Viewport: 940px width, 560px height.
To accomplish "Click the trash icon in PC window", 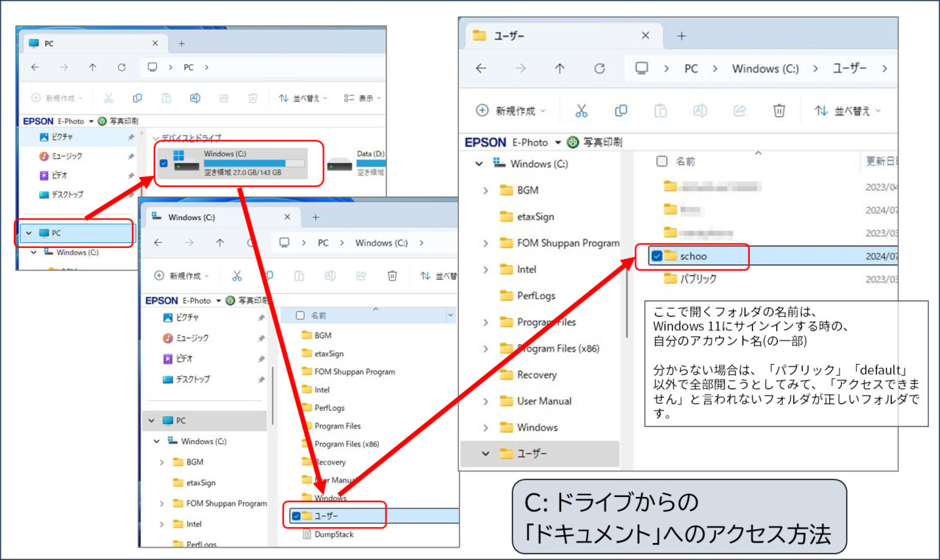I will 253,98.
